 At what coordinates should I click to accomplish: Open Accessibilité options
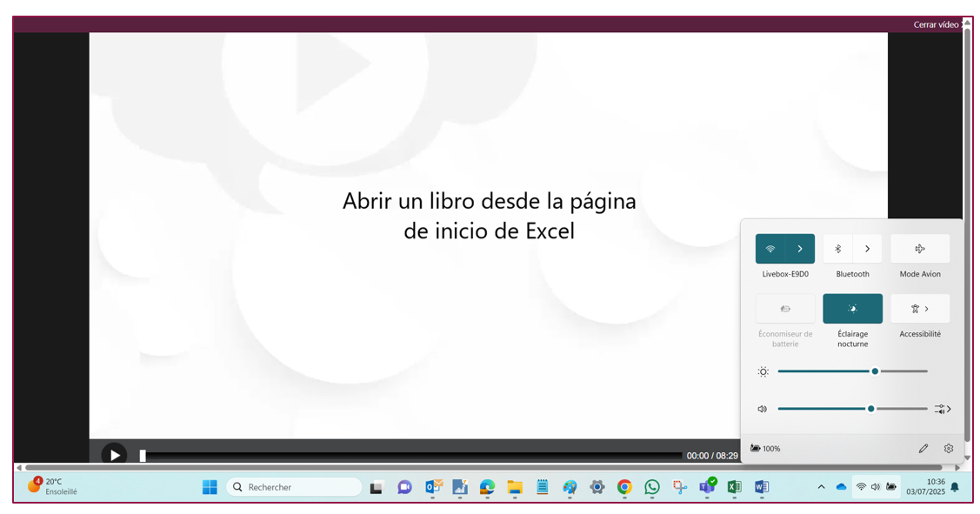(x=920, y=308)
